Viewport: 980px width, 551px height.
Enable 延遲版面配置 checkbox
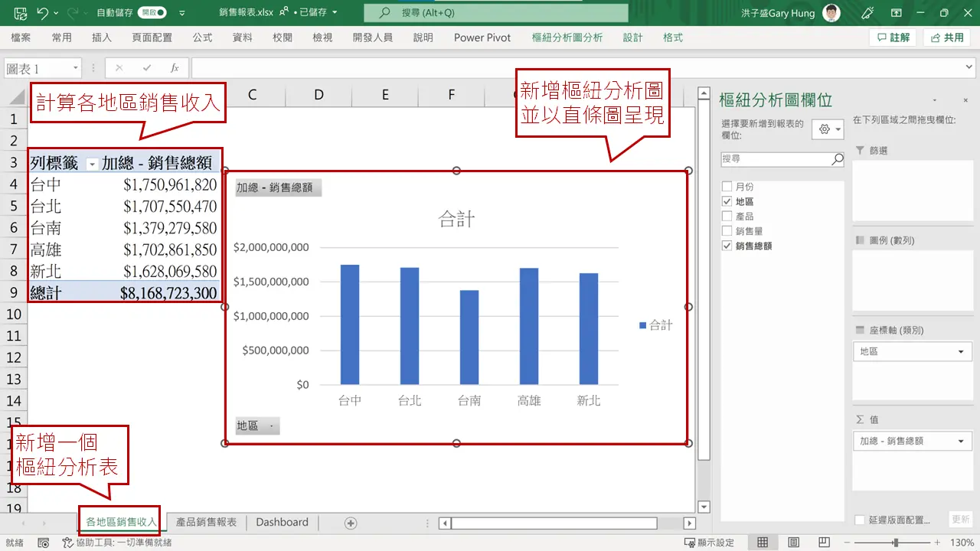860,520
